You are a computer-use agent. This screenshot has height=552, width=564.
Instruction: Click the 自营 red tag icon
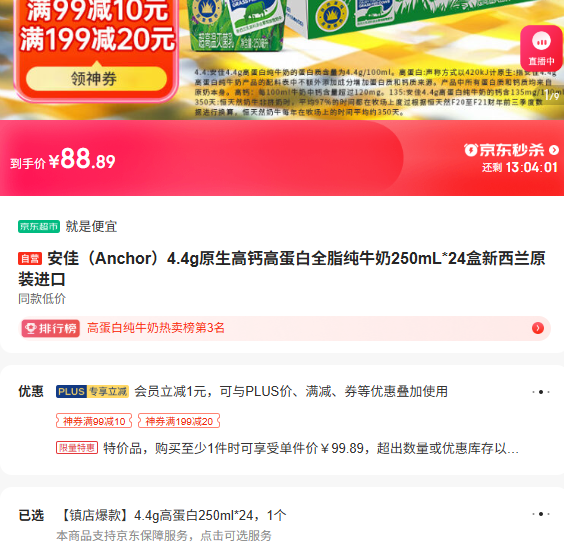pyautogui.click(x=30, y=259)
